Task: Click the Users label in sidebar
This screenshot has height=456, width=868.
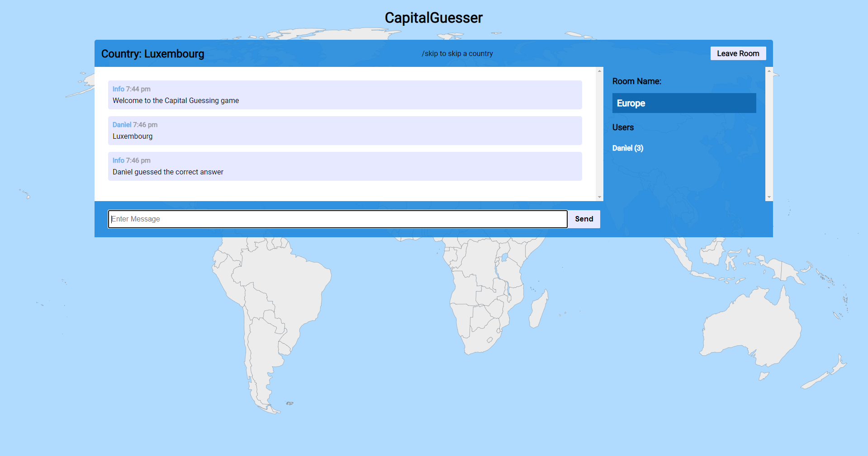Action: [623, 127]
